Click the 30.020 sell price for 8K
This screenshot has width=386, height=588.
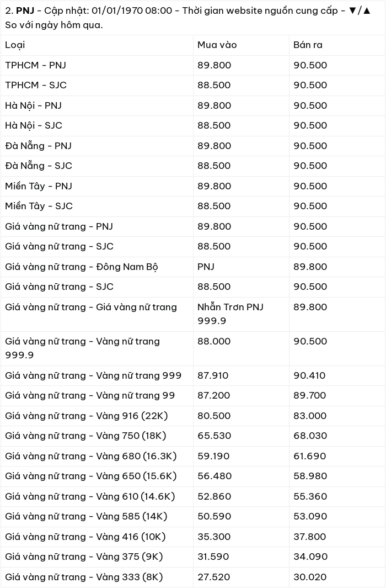(310, 577)
